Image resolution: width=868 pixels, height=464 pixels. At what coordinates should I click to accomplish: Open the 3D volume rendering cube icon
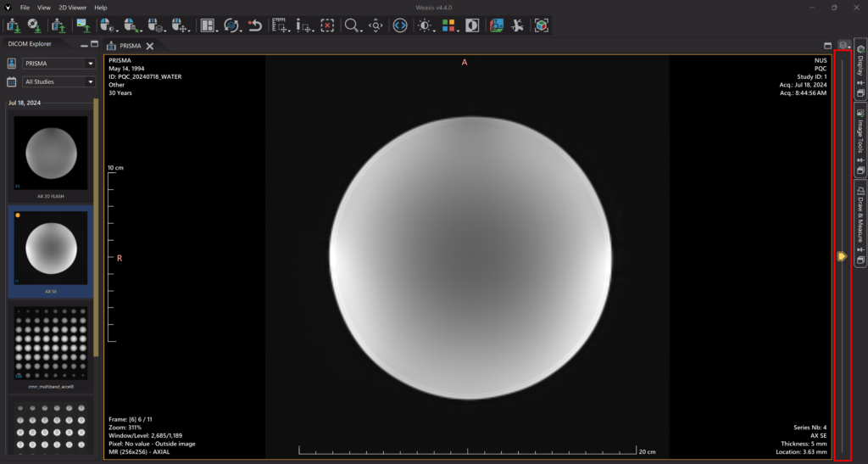(x=541, y=25)
